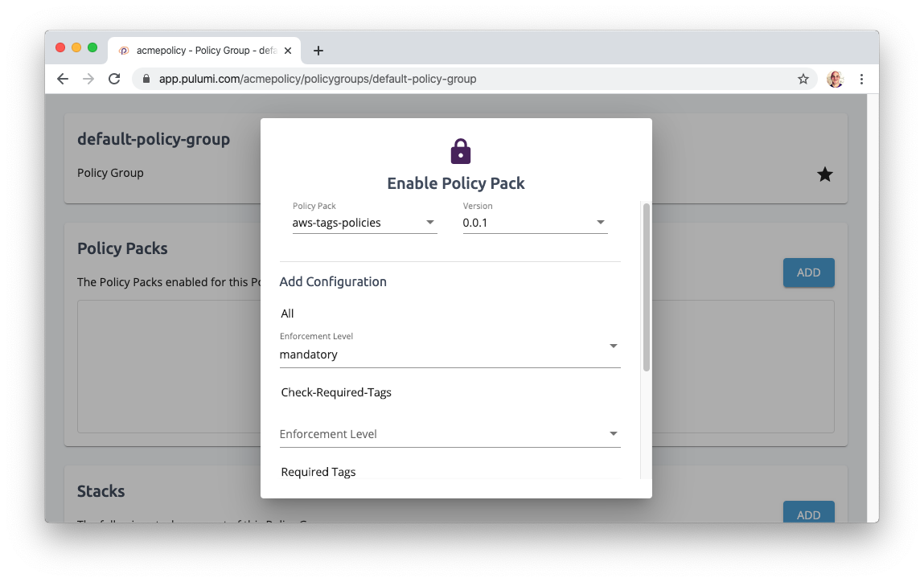
Task: Select the acmepolicy Policy Group browser tab
Action: coord(201,50)
